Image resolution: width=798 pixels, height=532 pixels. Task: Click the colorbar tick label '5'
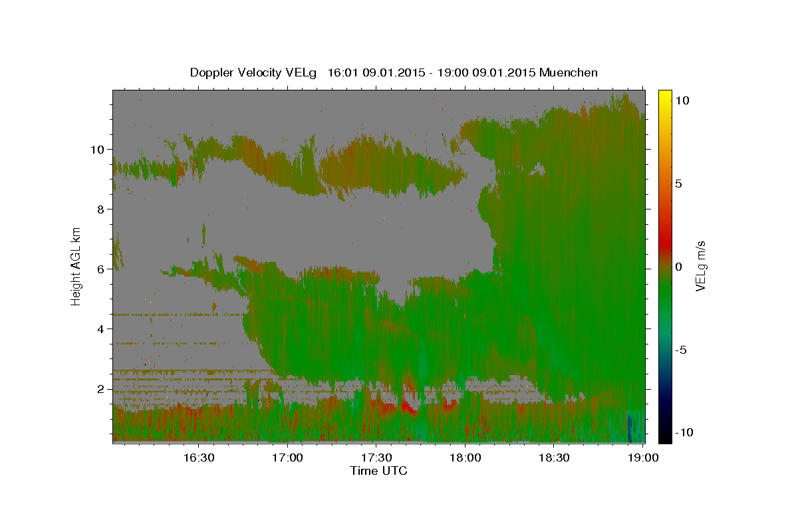pos(678,184)
